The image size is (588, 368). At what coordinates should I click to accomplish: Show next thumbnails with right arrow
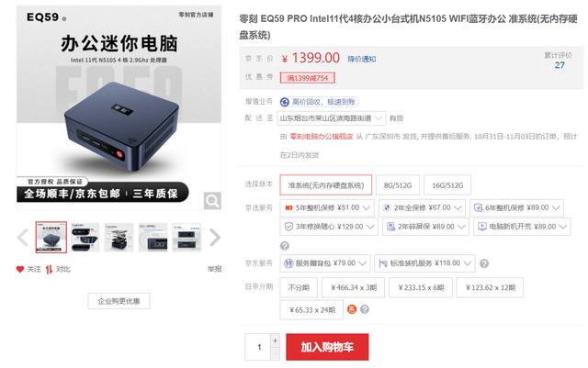215,237
